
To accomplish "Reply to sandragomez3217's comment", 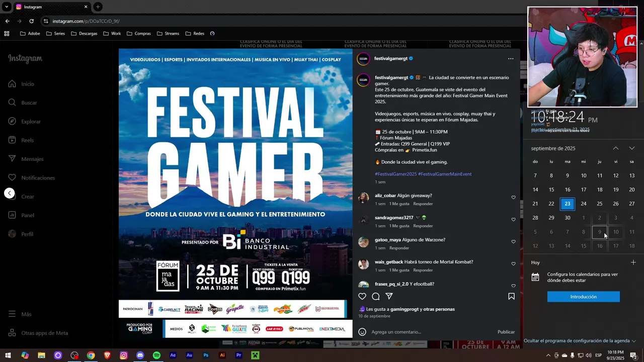I will (423, 226).
